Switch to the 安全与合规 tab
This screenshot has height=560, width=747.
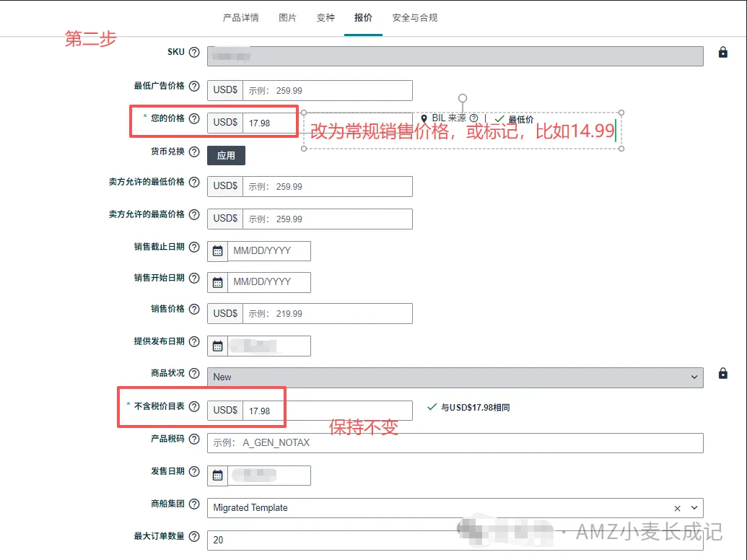click(414, 17)
